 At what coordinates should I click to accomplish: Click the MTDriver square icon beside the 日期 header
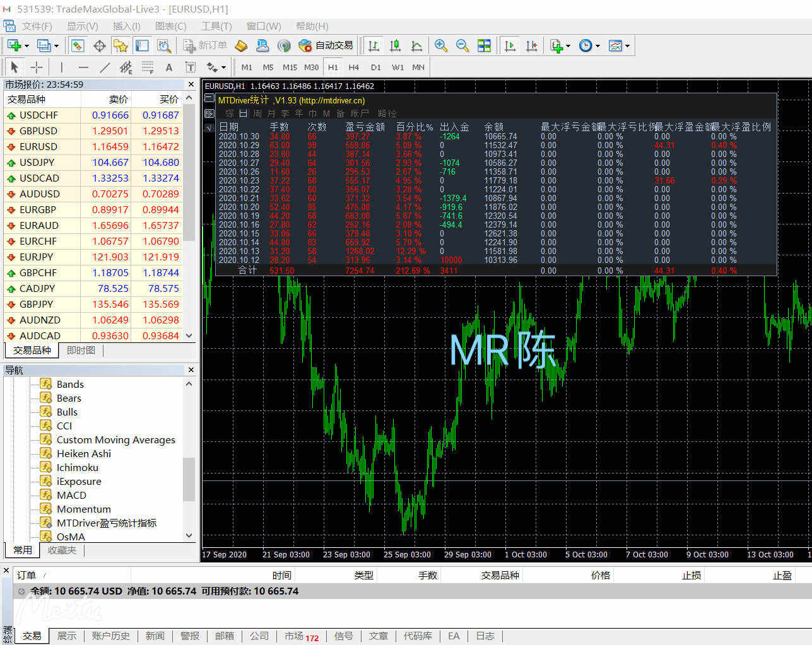coord(209,127)
